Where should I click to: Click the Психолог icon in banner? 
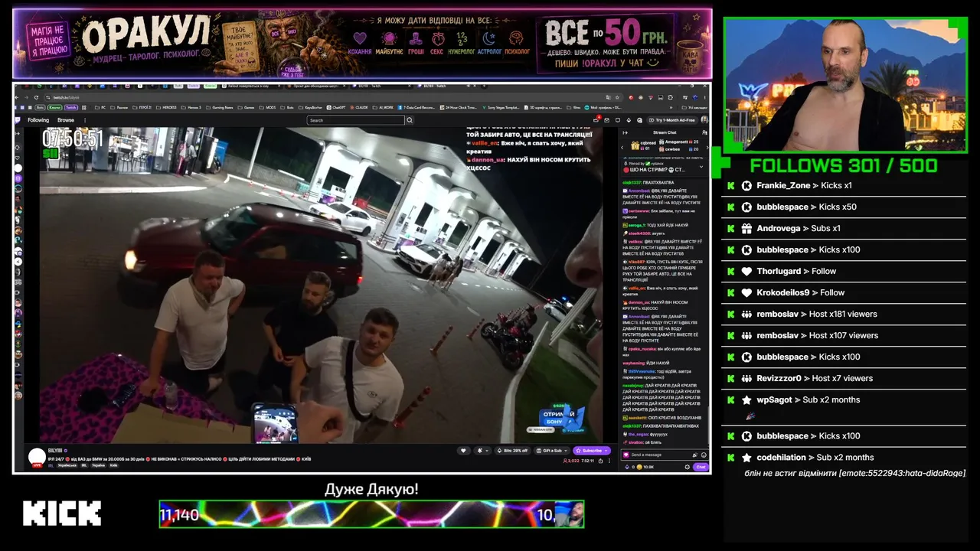click(x=517, y=38)
